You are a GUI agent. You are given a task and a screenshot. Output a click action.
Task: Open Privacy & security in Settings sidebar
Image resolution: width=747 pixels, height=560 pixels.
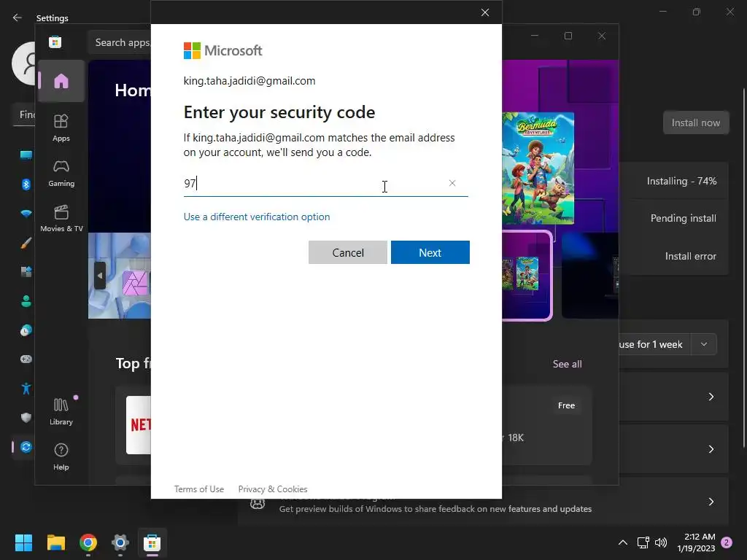pos(26,418)
